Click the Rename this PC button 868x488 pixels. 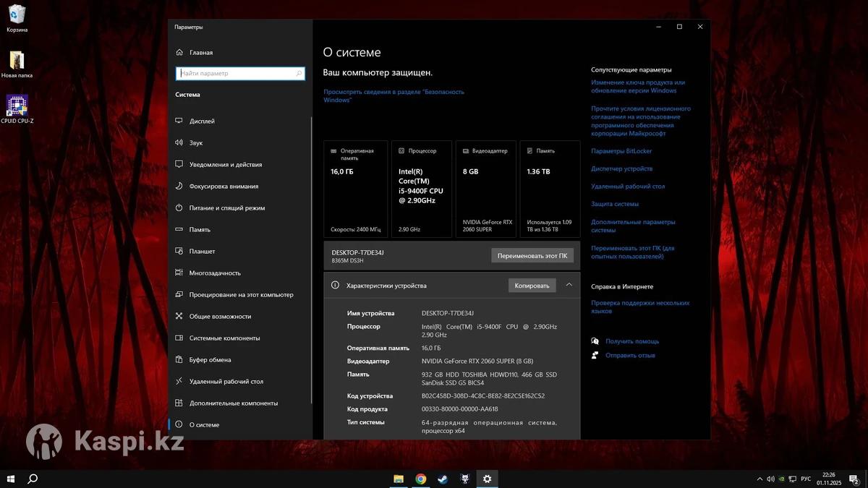tap(532, 256)
